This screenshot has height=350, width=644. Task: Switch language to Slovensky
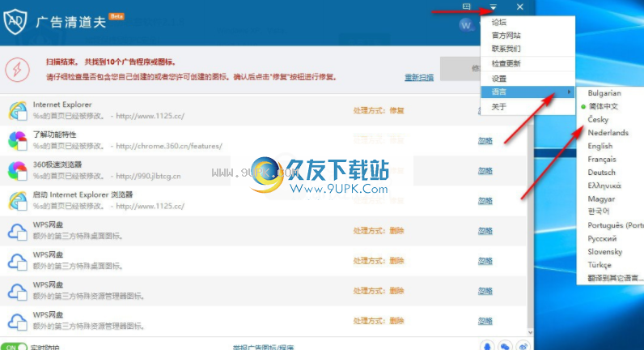[x=604, y=252]
